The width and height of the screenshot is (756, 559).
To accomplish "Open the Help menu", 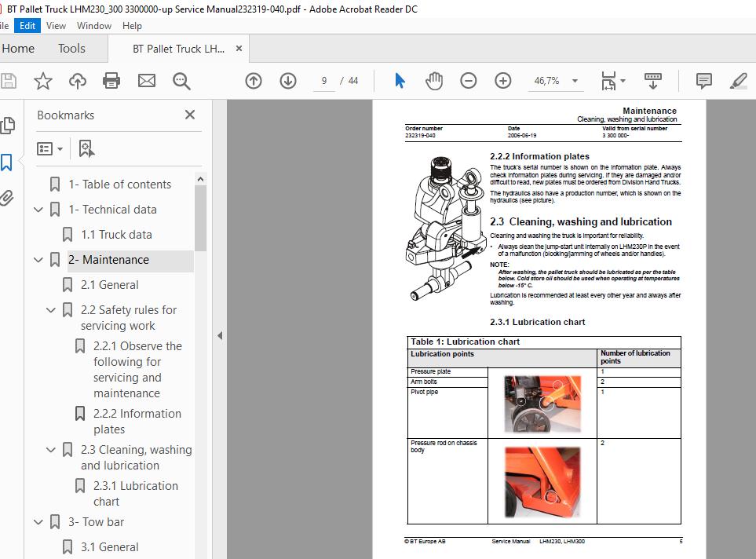I will 132,26.
